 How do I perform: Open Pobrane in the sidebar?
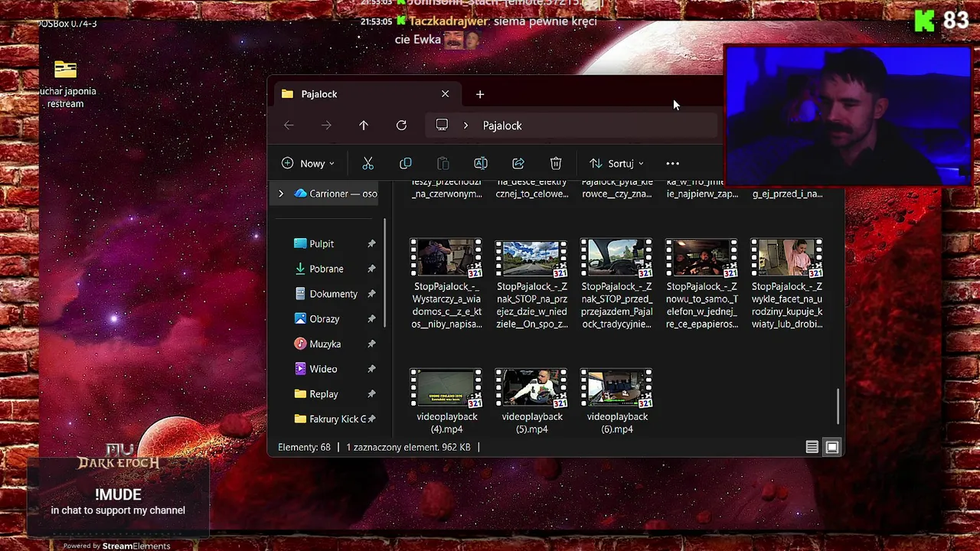(x=325, y=269)
